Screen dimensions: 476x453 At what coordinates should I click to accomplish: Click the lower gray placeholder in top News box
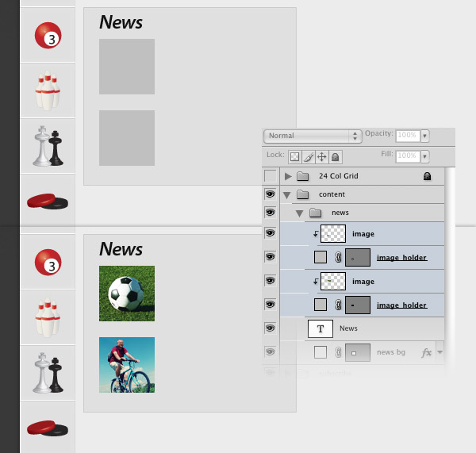(127, 138)
